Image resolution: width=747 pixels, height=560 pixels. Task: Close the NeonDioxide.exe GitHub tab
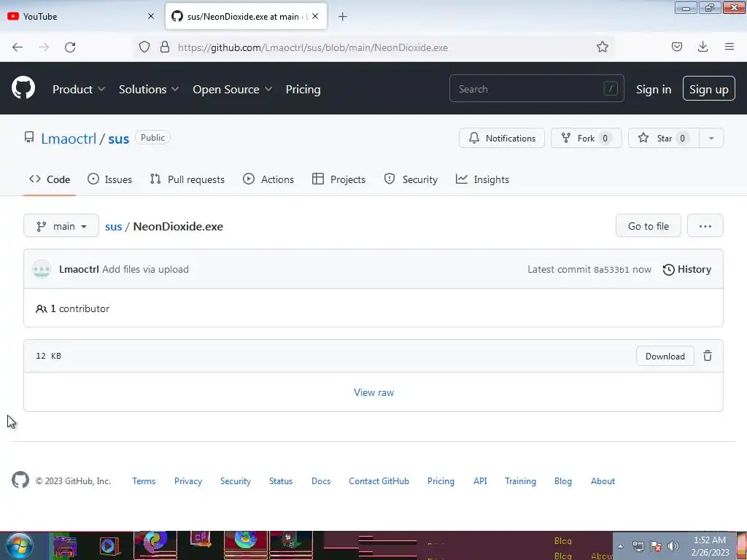coord(315,16)
